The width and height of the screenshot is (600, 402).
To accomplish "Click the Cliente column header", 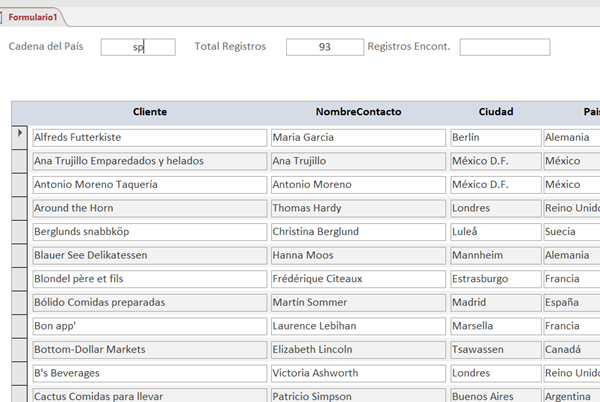I will point(149,112).
